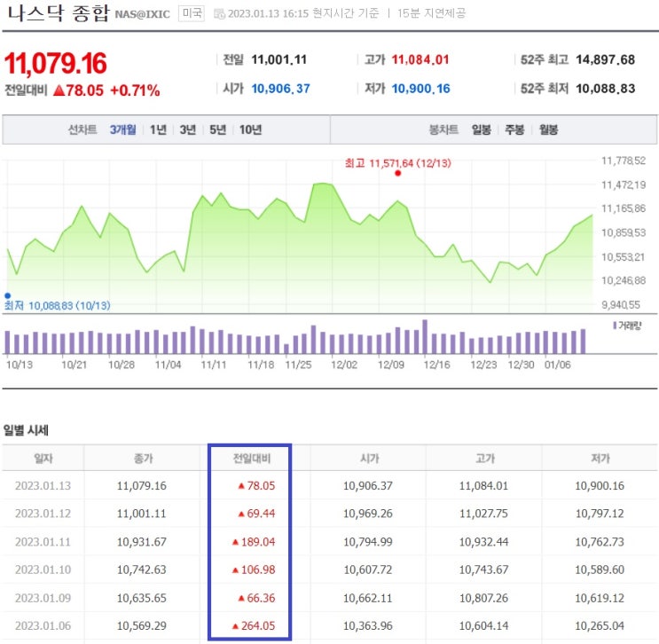
Task: Open the 주봉 candlestick chart
Action: click(514, 130)
